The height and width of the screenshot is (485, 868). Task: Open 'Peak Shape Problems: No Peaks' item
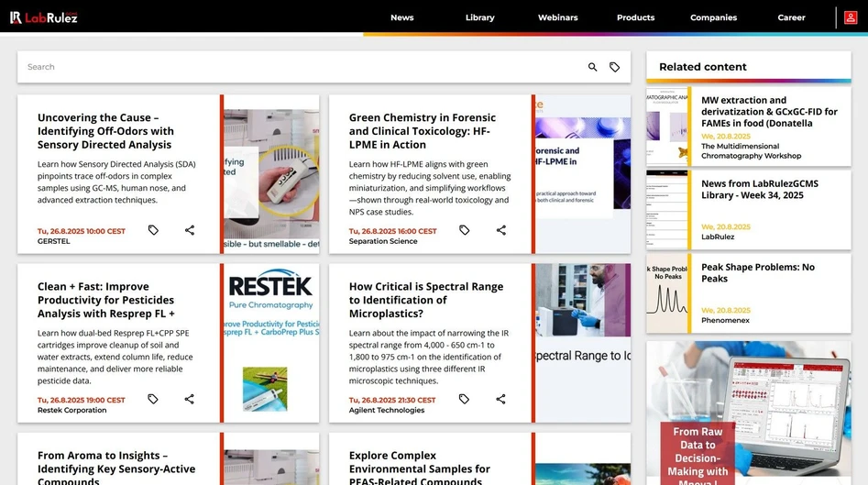758,273
